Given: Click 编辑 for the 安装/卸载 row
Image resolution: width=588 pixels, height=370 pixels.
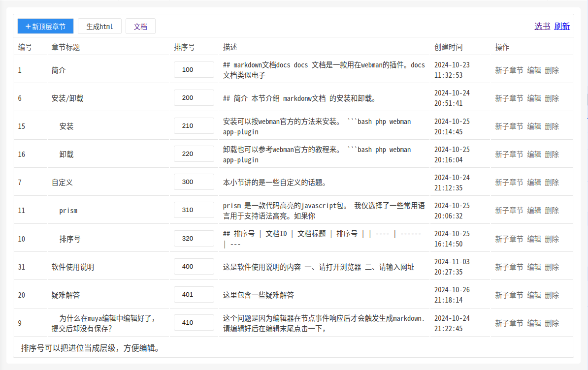Looking at the screenshot, I should point(534,98).
